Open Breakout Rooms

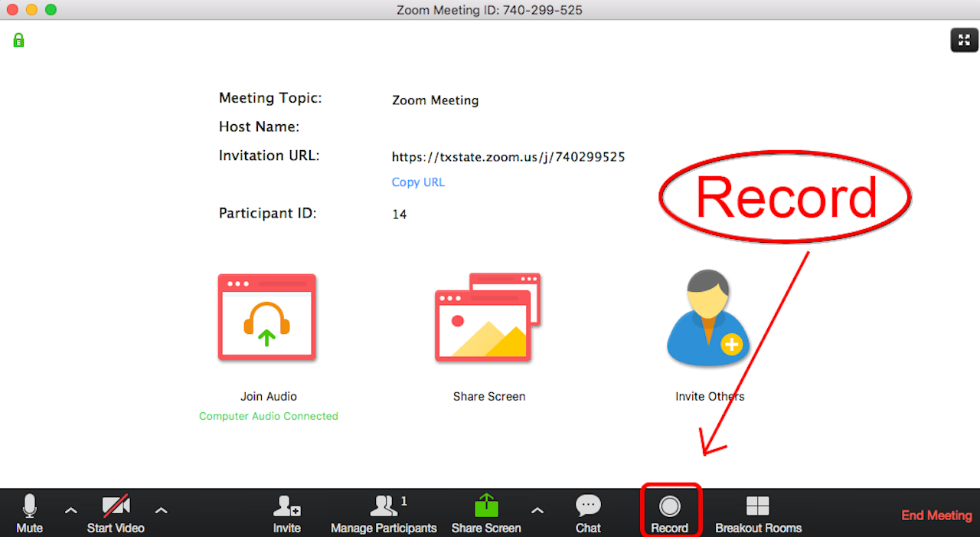[x=758, y=512]
